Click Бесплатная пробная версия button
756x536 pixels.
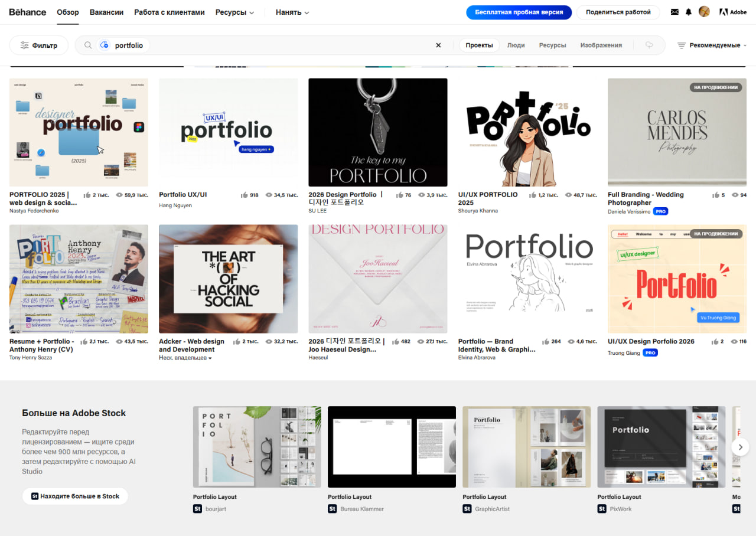519,12
